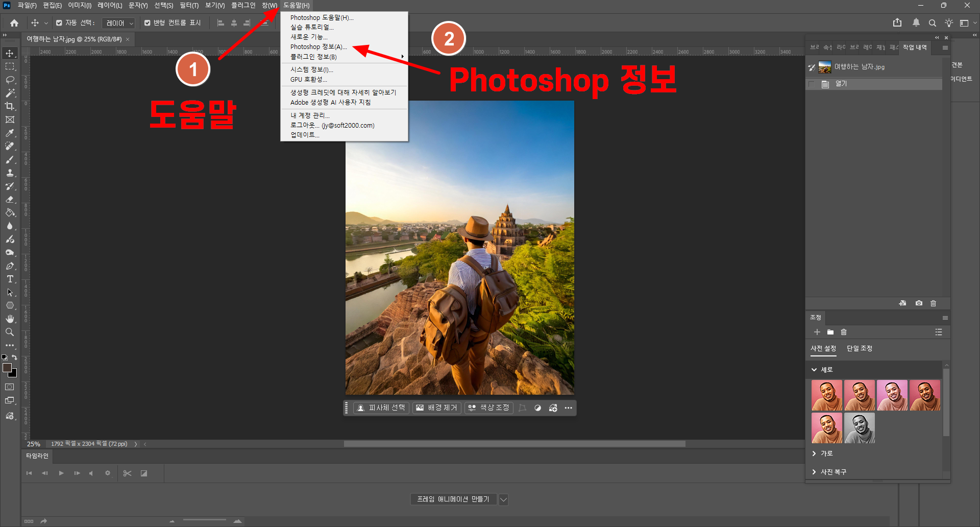Select the Zoom tool in toolbar

(x=10, y=332)
